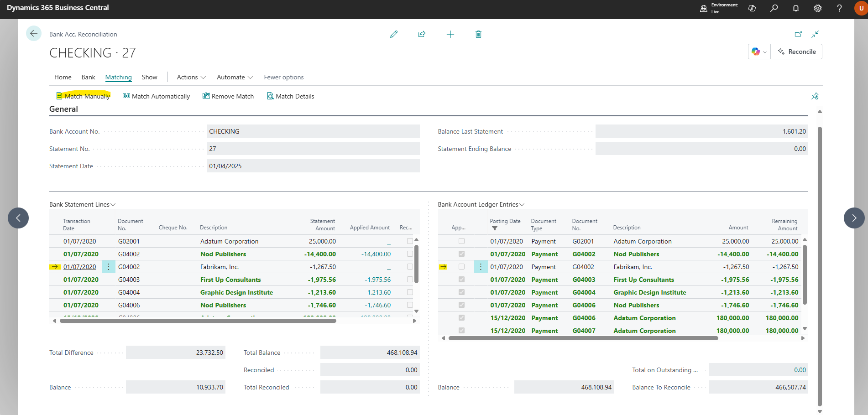Image resolution: width=868 pixels, height=415 pixels.
Task: Expand the Bank Account Ledger Entries menu
Action: 481,205
